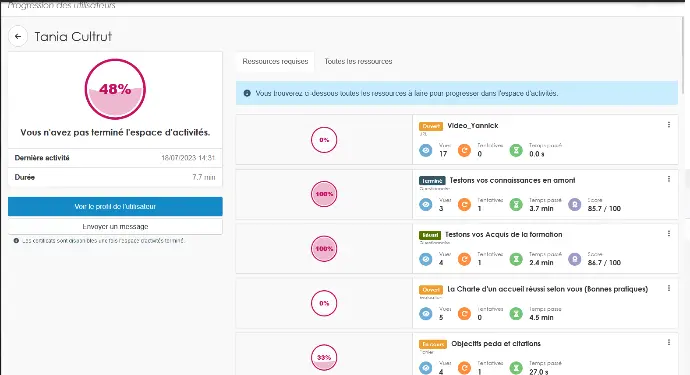Click the Vues count 17 for Video_Yannick
690x375 pixels.
click(443, 154)
